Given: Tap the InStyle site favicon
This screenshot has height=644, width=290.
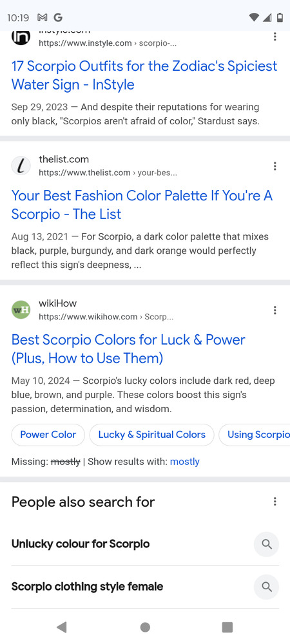Looking at the screenshot, I should coord(21,37).
